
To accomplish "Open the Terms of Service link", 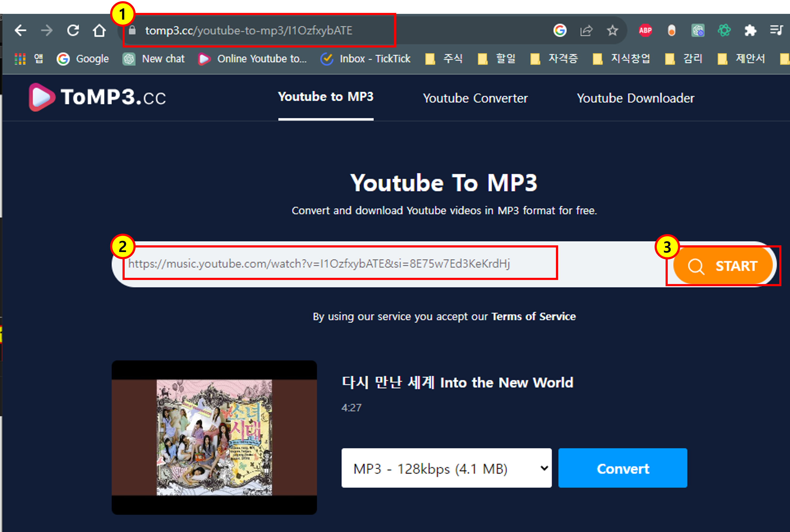I will point(533,317).
